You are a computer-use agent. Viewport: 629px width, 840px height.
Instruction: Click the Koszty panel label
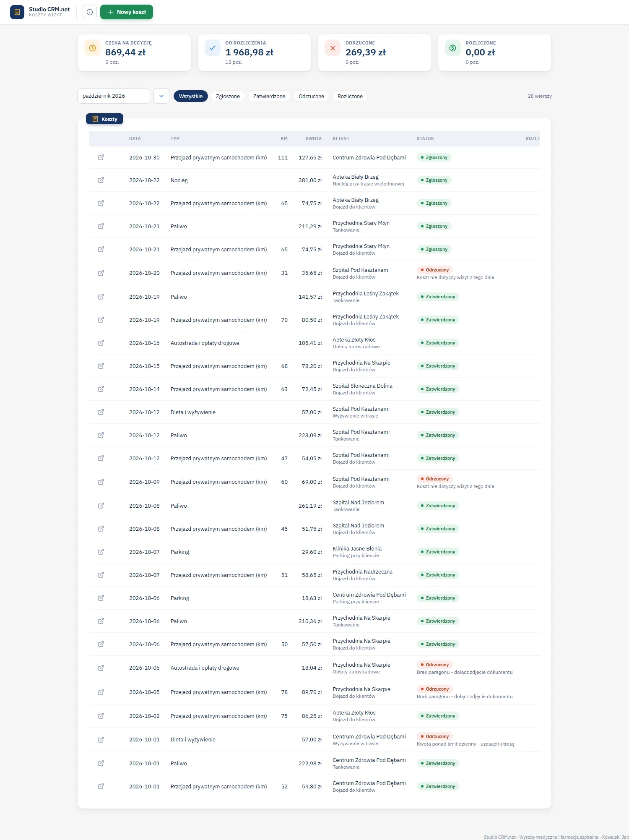click(104, 119)
